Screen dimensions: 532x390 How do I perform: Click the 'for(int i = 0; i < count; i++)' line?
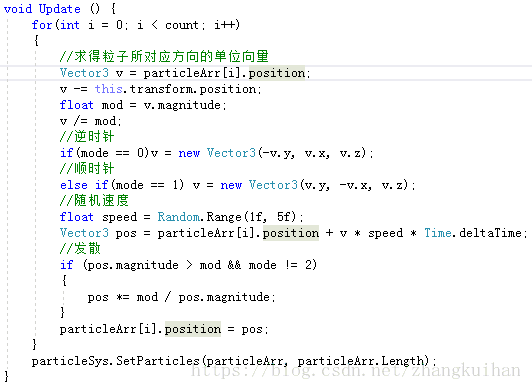(x=136, y=25)
